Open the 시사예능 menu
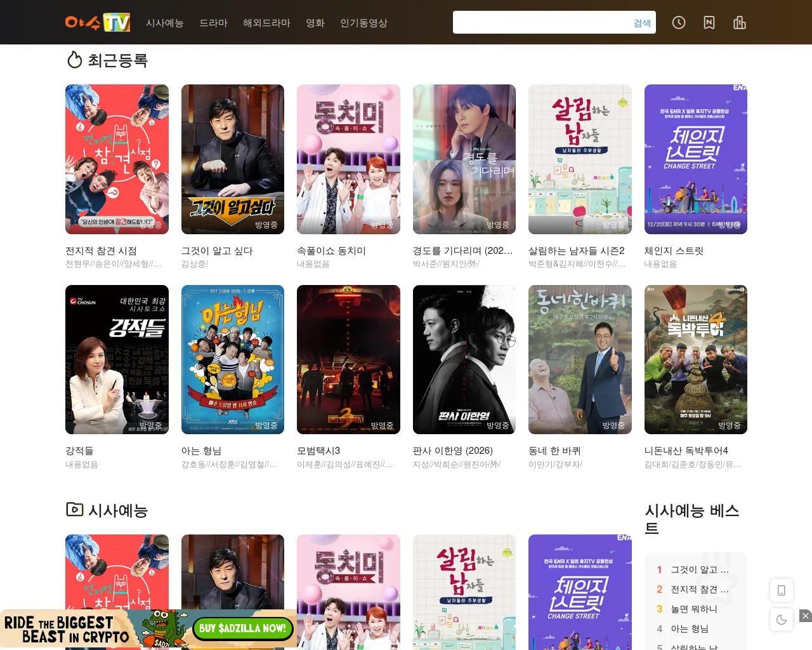 pos(165,23)
